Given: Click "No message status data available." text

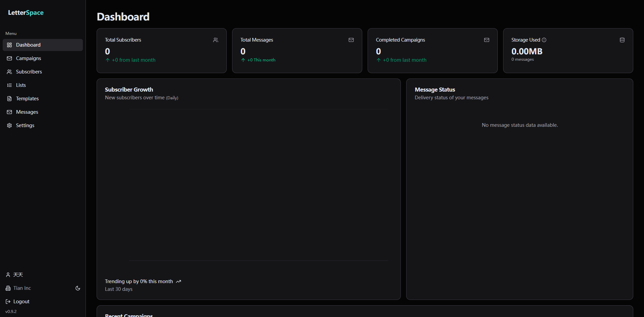Looking at the screenshot, I should (x=520, y=125).
